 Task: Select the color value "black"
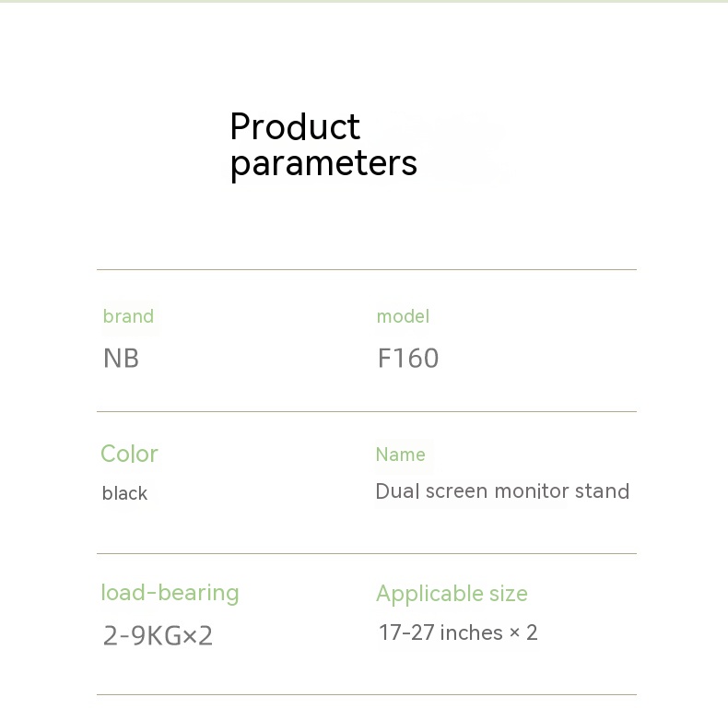124,493
